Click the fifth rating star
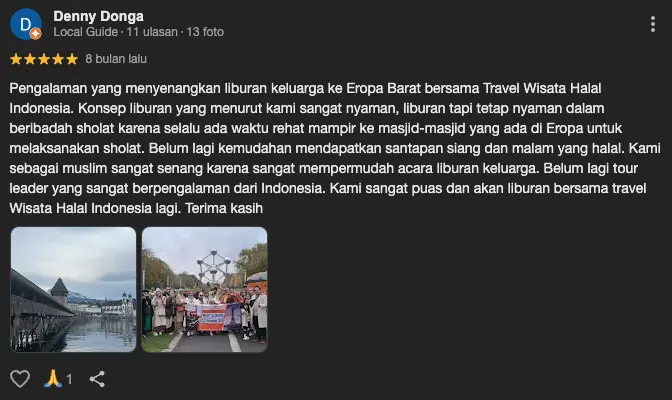672x400 pixels. point(72,59)
